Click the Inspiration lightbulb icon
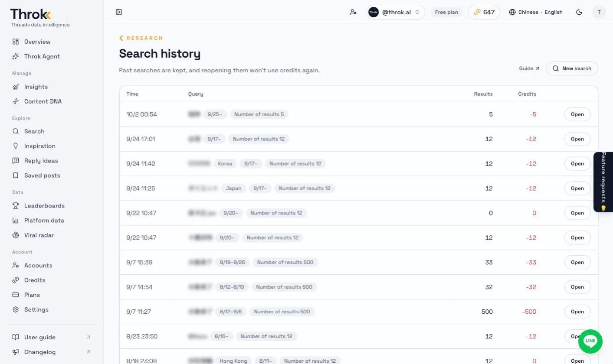613x364 pixels. [x=16, y=146]
